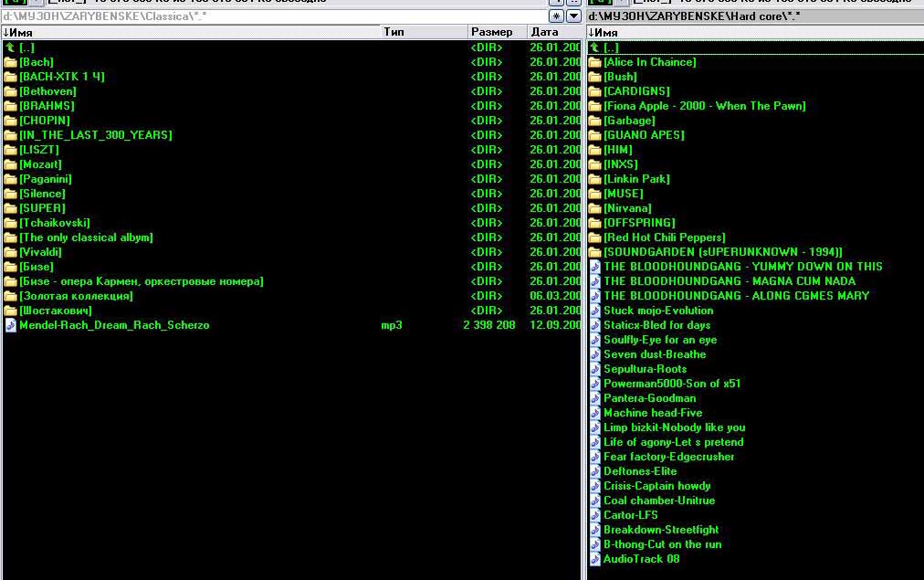Select the SOUNDGARDEN sUPERUNKNOWN folder name
The height and width of the screenshot is (580, 924).
tap(723, 252)
